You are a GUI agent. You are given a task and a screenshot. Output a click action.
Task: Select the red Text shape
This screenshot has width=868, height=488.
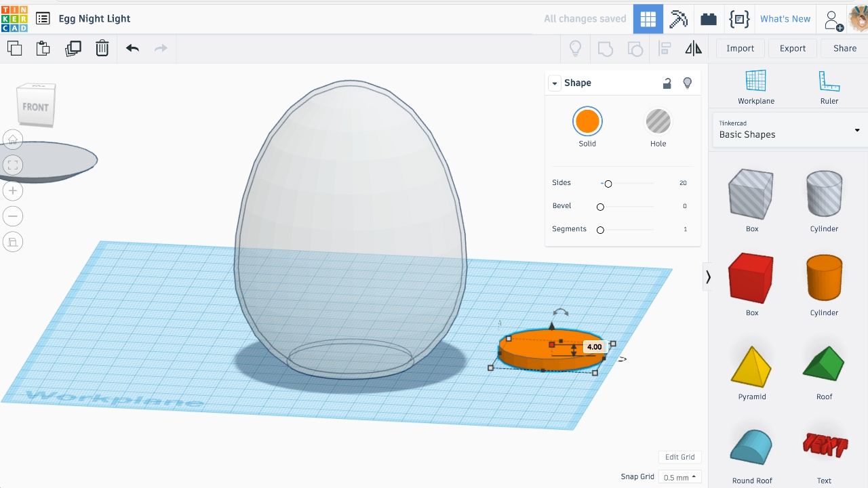click(x=825, y=445)
